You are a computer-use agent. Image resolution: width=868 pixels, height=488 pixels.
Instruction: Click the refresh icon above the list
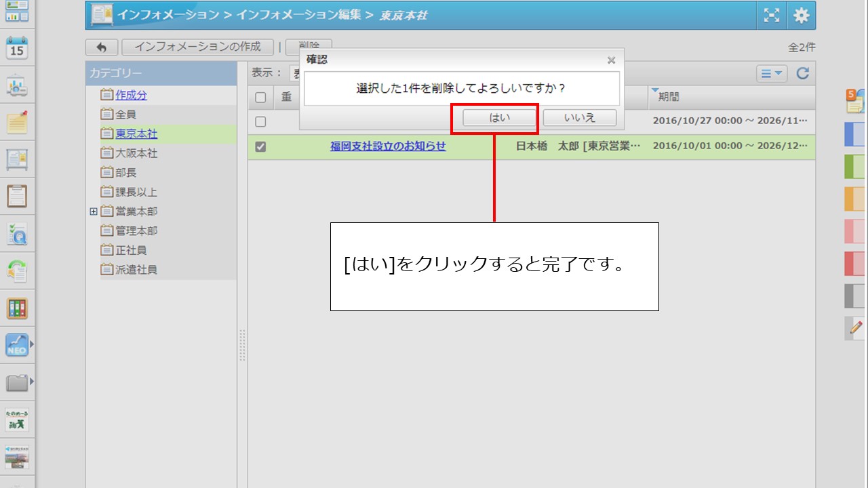pos(803,73)
